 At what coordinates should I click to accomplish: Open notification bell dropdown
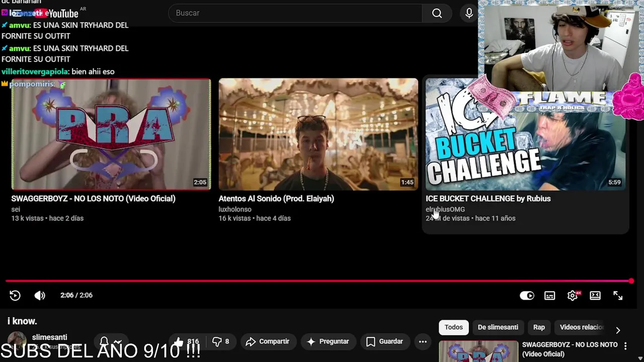(111, 342)
